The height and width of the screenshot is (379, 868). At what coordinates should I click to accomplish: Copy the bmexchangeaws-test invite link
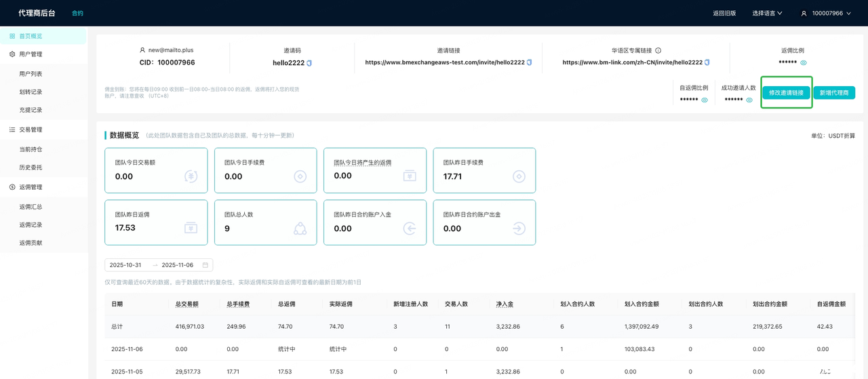(x=530, y=62)
